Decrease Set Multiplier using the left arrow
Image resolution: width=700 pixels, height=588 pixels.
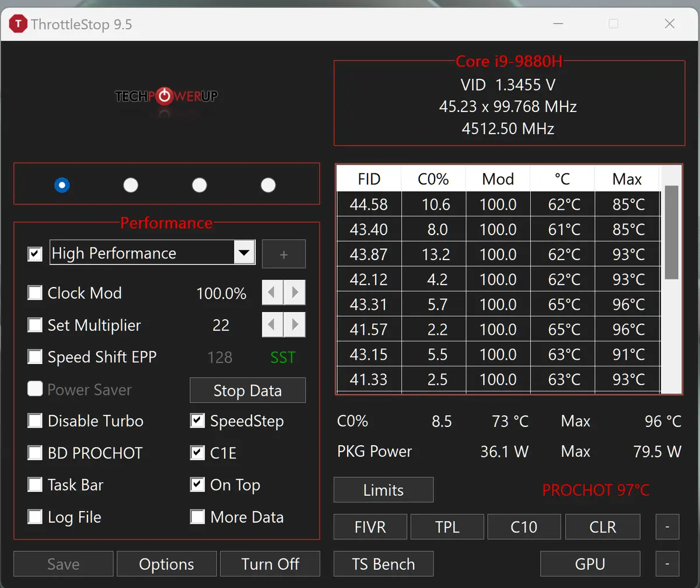coord(271,324)
